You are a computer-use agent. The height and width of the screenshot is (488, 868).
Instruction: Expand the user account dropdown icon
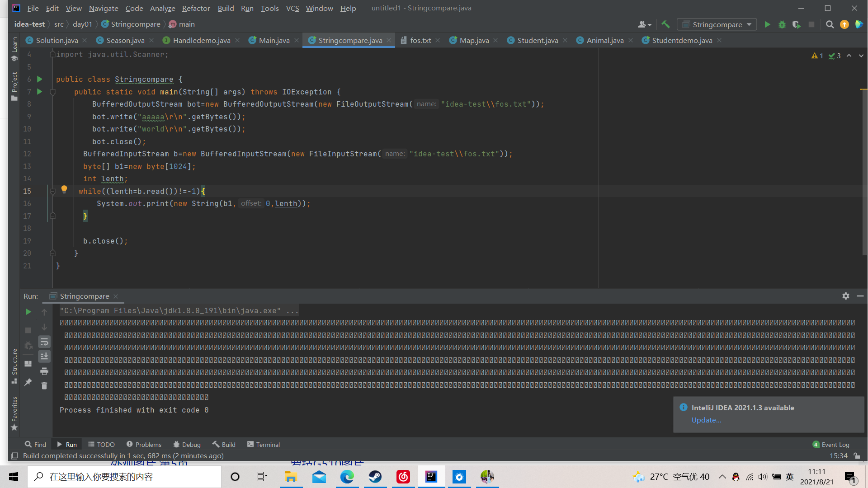644,24
